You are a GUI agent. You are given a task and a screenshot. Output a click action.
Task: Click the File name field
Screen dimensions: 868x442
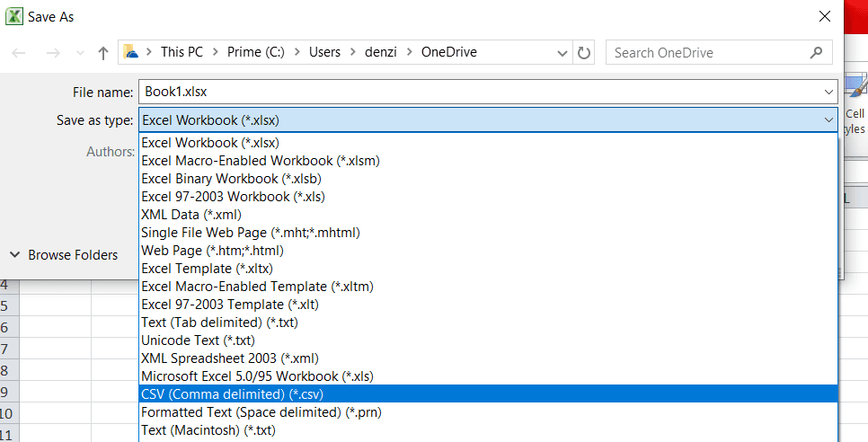[x=488, y=92]
